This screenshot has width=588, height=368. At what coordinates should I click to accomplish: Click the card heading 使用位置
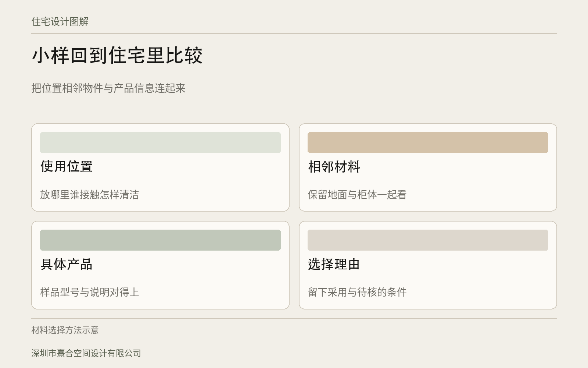click(67, 166)
